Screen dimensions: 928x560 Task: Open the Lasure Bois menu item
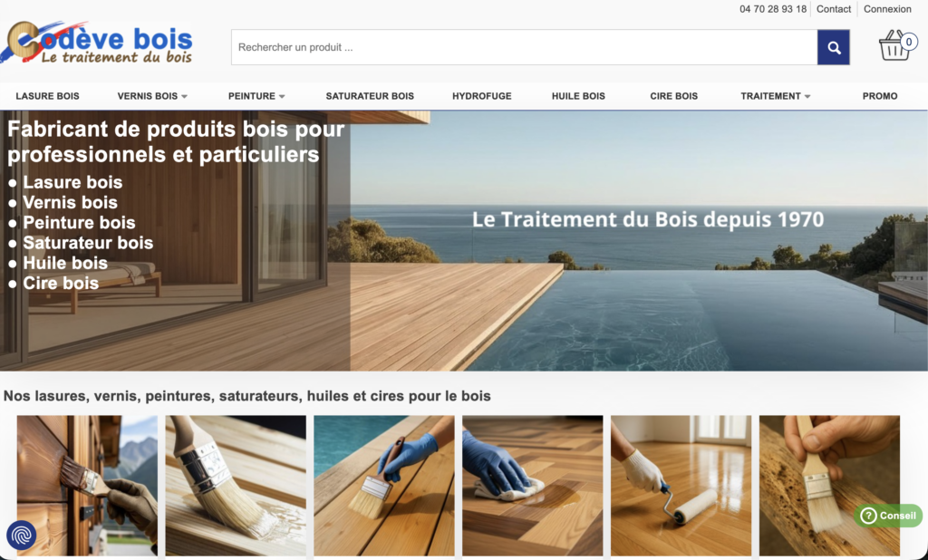pos(47,96)
